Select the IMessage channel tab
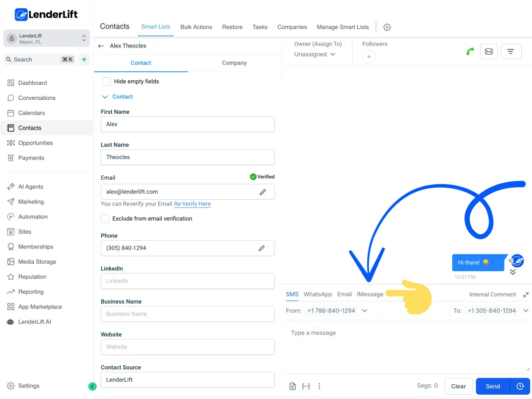 click(370, 294)
